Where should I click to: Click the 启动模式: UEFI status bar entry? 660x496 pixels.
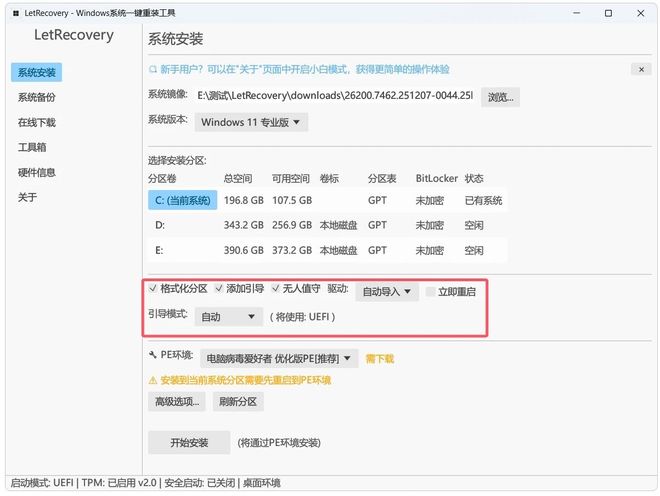(42, 483)
